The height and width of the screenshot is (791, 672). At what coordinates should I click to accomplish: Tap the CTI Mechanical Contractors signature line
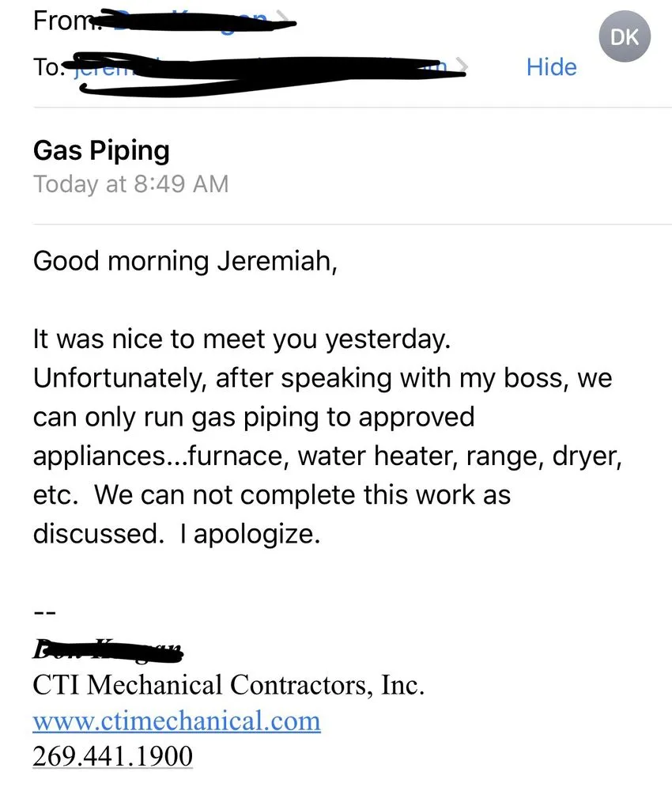pos(229,685)
